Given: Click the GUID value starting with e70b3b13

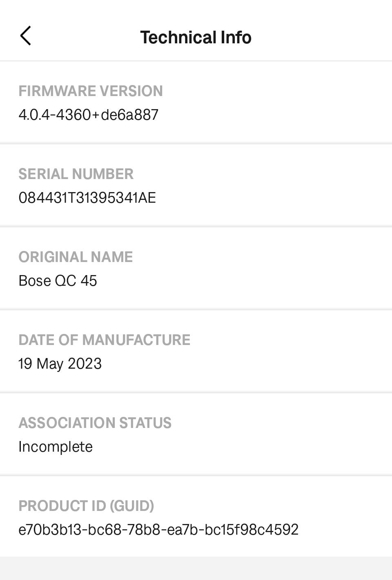Looking at the screenshot, I should pos(158,530).
